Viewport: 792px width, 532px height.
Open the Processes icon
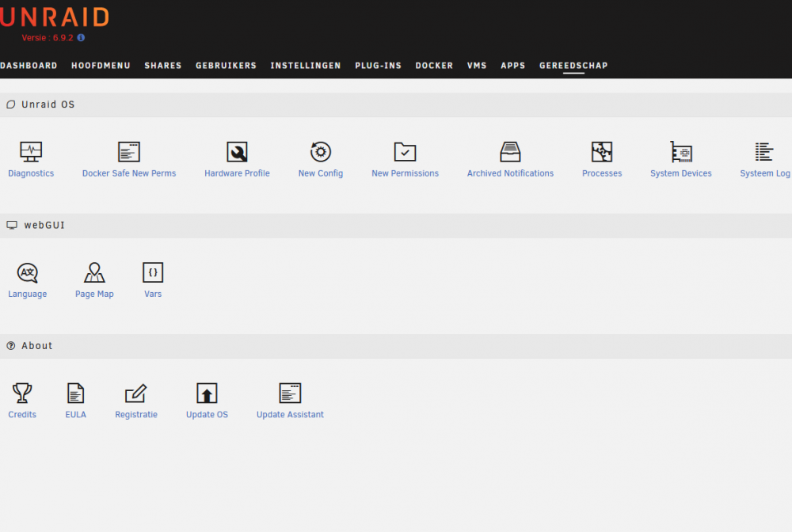point(602,151)
